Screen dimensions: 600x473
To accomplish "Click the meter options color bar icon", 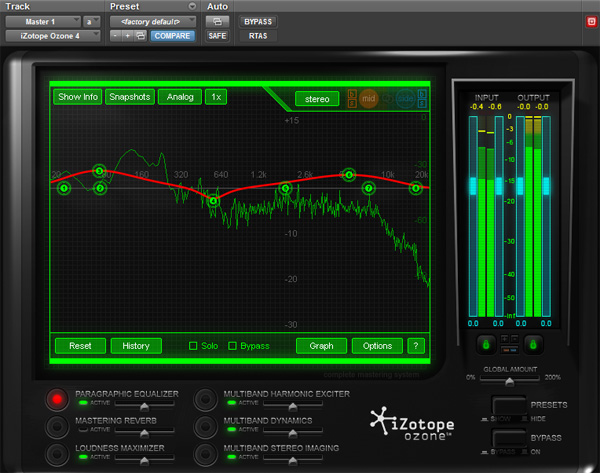I will coord(509,350).
